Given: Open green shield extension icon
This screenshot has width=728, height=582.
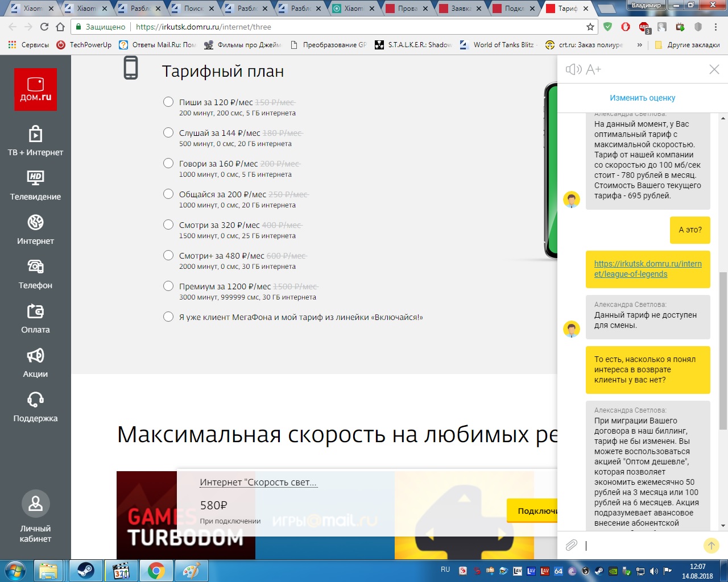Looking at the screenshot, I should pos(608,27).
